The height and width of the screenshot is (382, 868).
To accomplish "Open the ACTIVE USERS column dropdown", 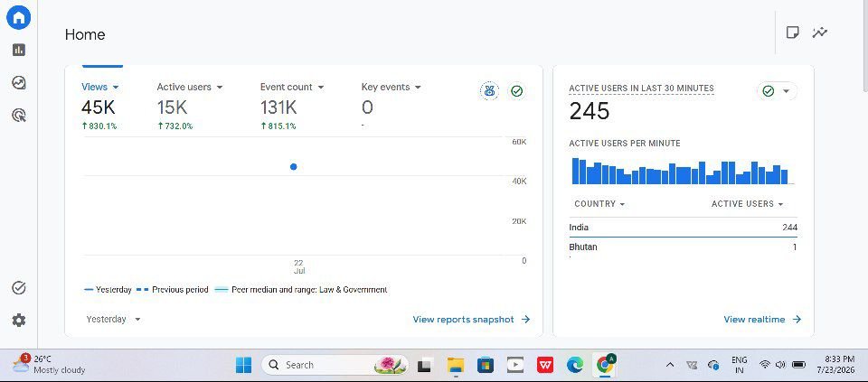I will pos(748,204).
